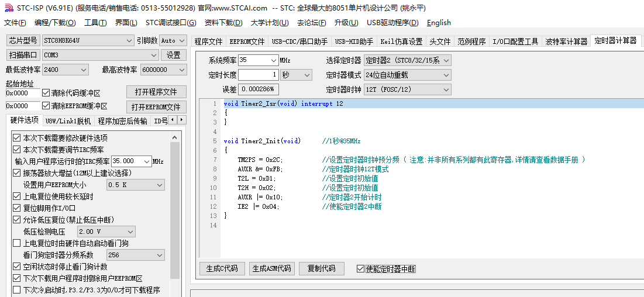
Task: Click the 扫描串口 button
Action: [x=23, y=54]
